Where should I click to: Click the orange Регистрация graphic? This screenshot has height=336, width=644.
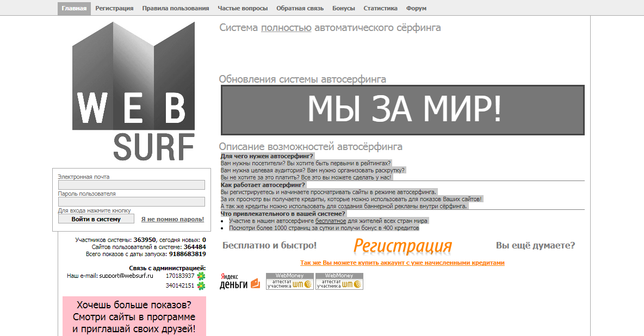click(x=403, y=246)
